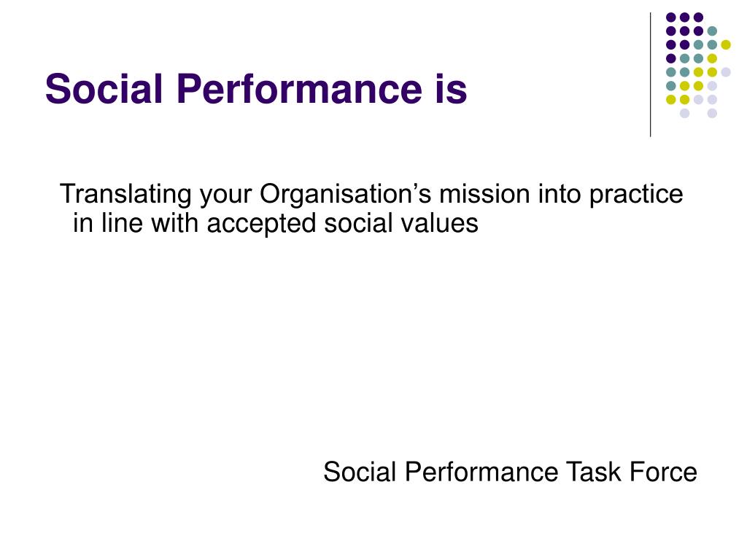
Task: Click the teal dot in the second dot row
Action: tap(712, 31)
